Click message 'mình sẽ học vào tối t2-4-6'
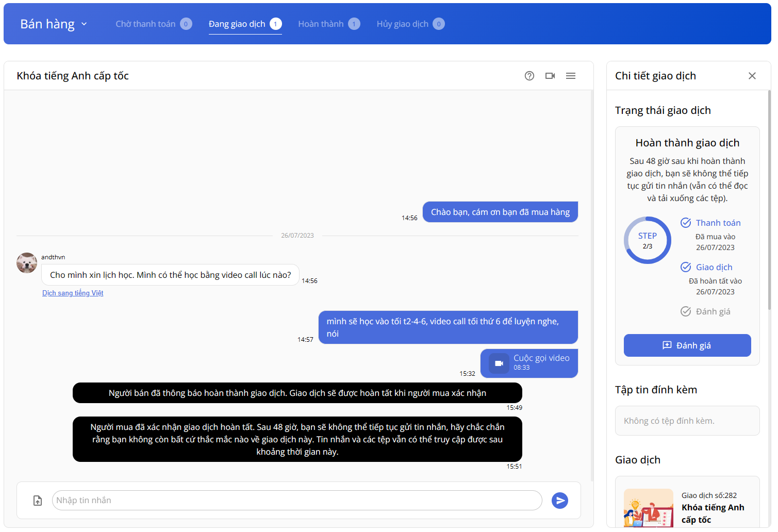778x532 pixels. tap(448, 327)
